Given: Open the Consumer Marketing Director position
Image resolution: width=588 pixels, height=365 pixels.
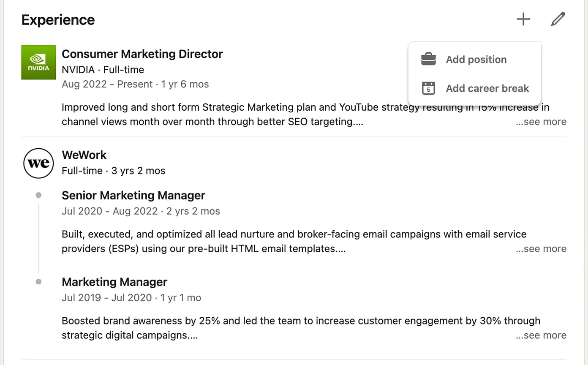Looking at the screenshot, I should 142,54.
